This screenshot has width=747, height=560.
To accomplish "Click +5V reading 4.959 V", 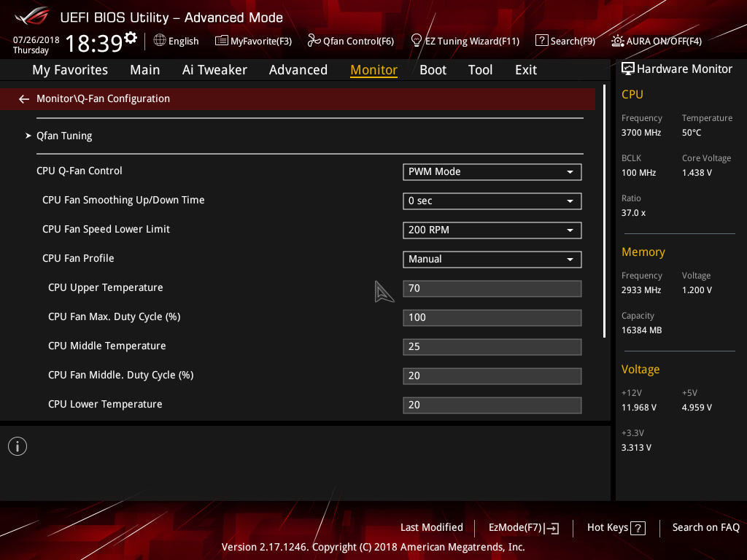I will point(697,408).
